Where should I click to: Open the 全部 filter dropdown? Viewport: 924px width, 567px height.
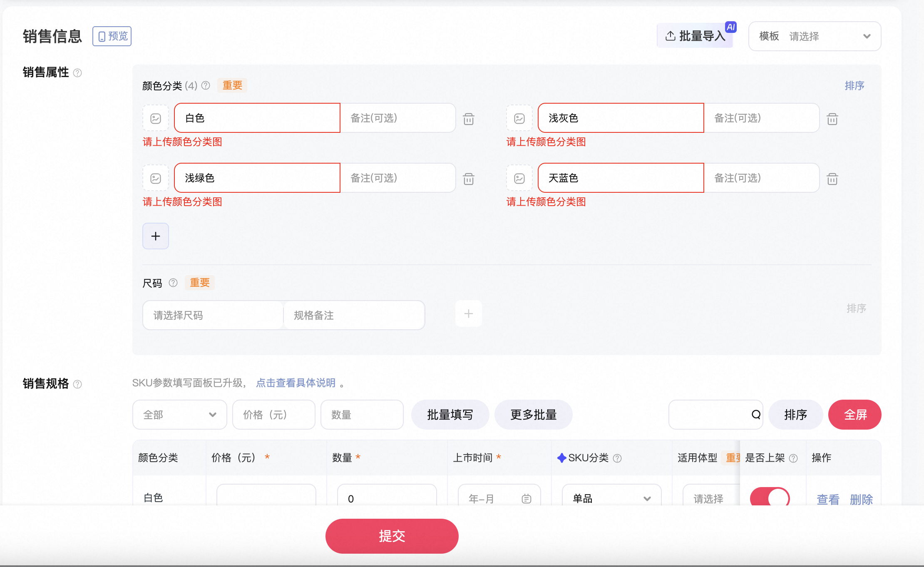click(x=180, y=415)
